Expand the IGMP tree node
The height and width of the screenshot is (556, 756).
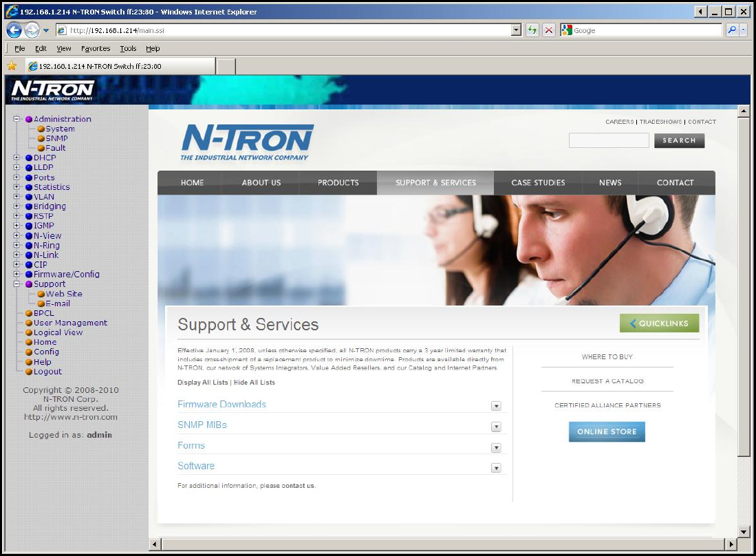click(17, 226)
